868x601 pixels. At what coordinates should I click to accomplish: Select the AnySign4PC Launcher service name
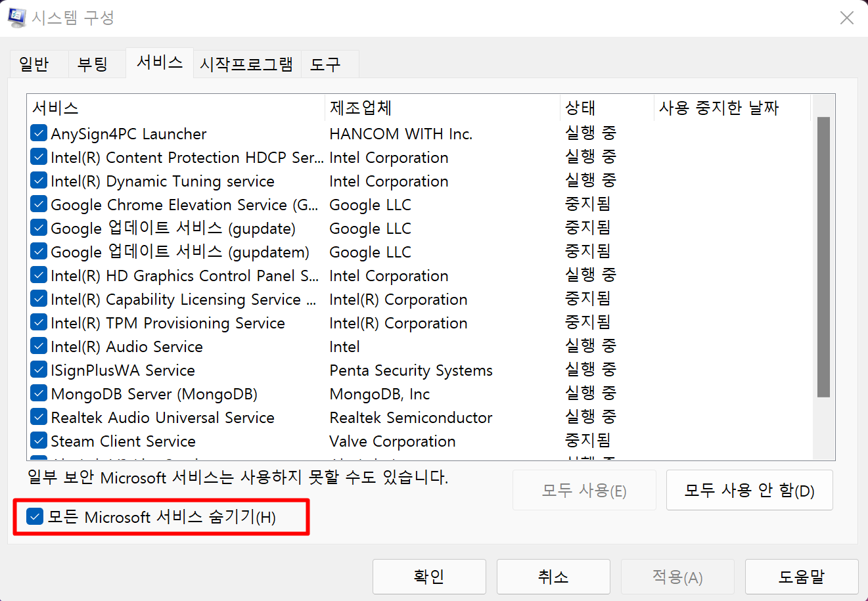pos(129,134)
